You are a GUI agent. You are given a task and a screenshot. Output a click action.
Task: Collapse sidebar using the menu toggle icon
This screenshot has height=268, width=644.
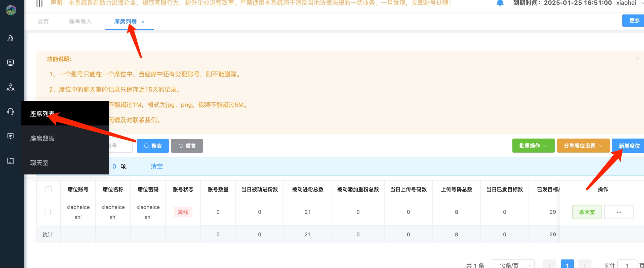39,3
